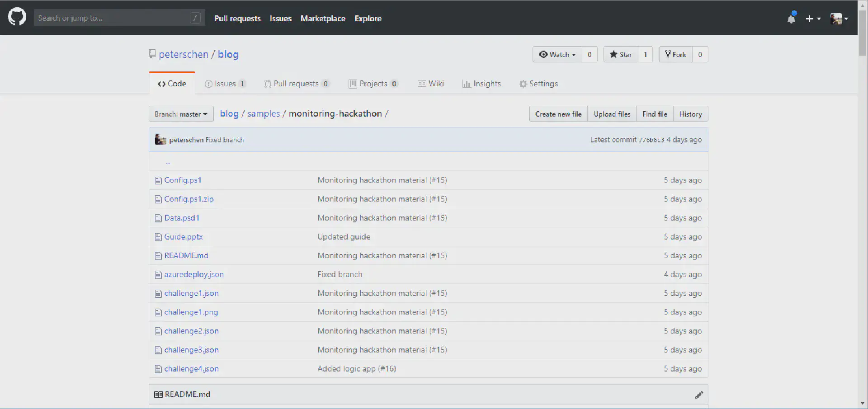Open the Guide.pptx file

[x=184, y=237]
